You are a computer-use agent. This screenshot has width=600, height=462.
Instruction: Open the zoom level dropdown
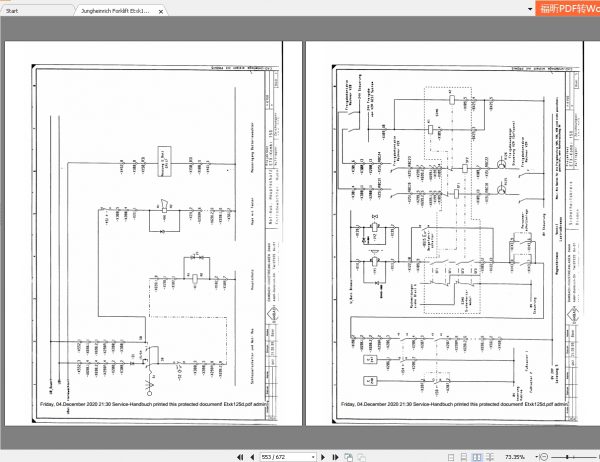536,457
